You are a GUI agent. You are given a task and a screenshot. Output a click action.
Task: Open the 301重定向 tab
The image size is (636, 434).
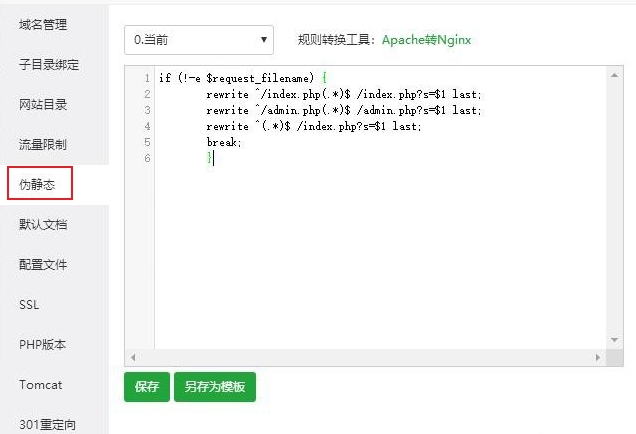pos(46,423)
